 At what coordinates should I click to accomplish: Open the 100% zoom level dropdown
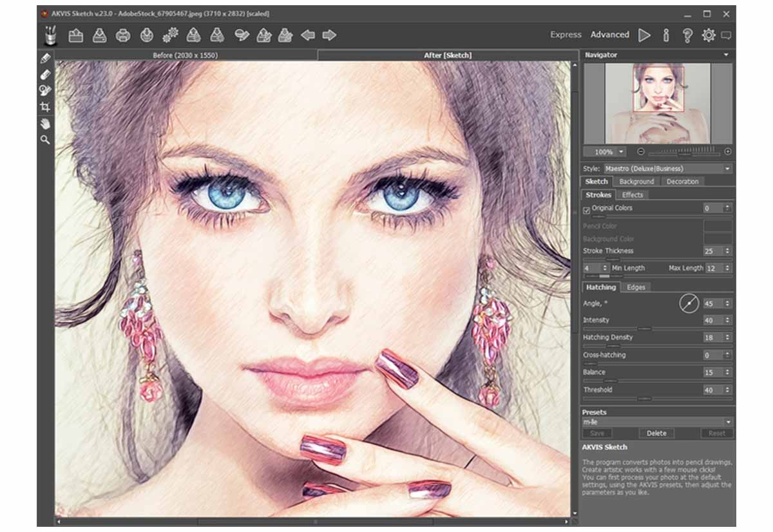click(604, 152)
